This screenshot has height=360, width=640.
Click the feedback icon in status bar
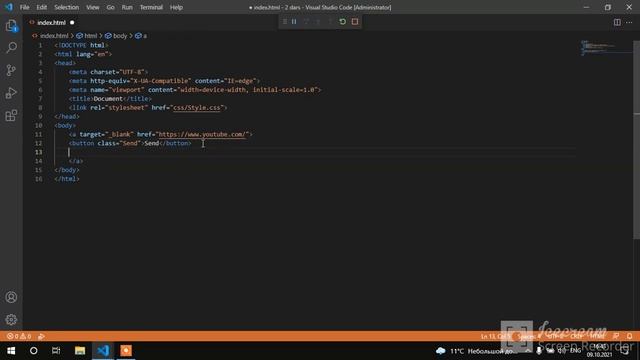[616, 336]
